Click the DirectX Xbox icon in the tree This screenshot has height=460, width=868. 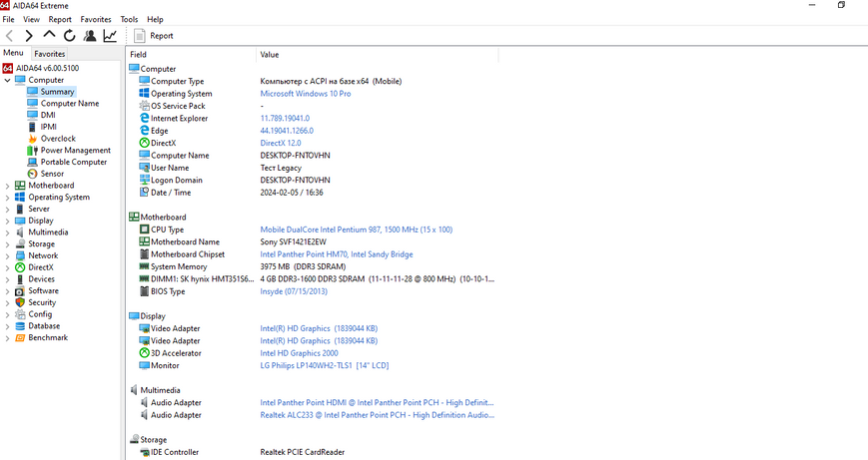20,267
